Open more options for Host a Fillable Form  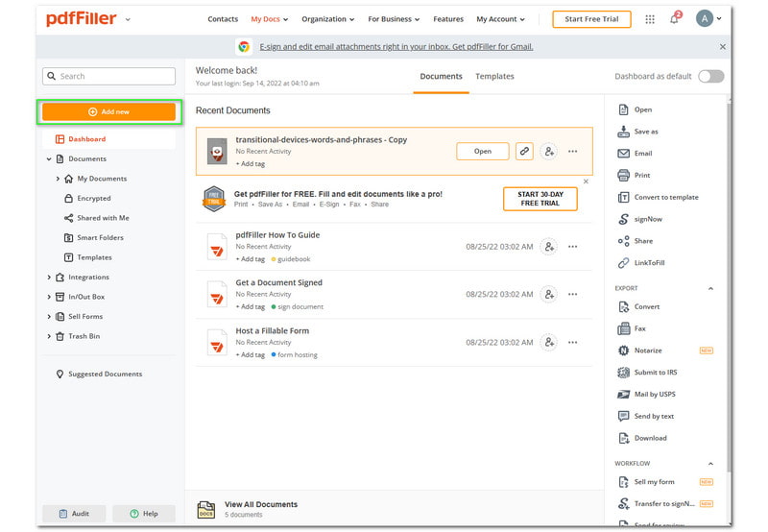pos(572,342)
